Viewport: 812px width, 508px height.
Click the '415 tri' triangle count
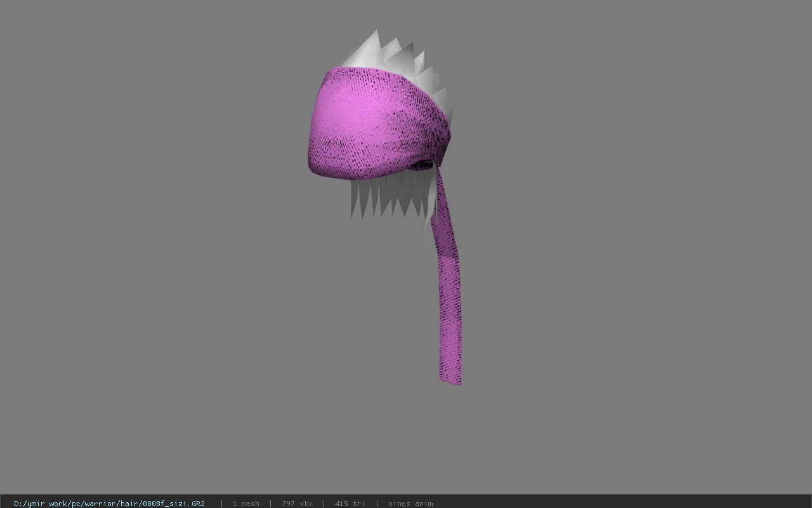350,504
